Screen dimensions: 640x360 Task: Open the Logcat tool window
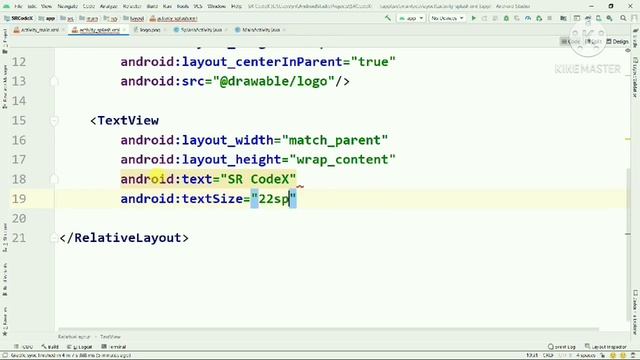80,347
